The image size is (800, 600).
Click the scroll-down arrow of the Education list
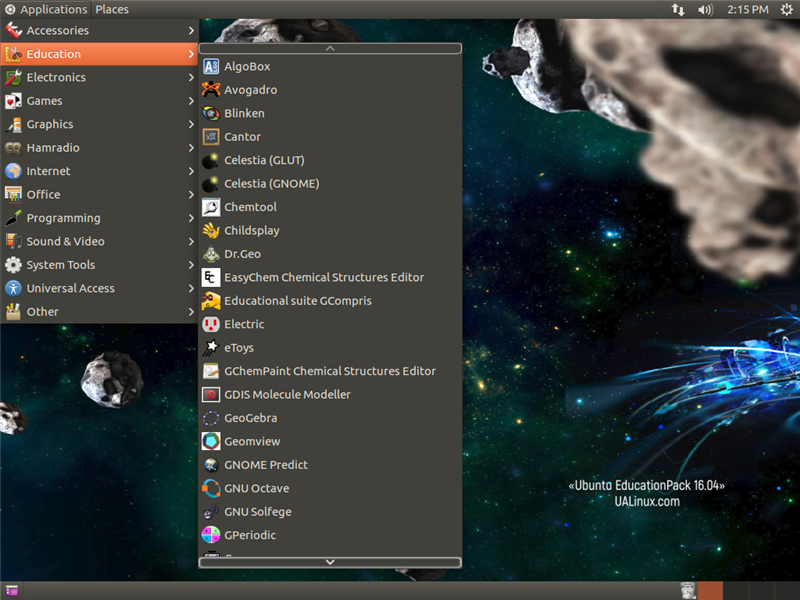[330, 562]
